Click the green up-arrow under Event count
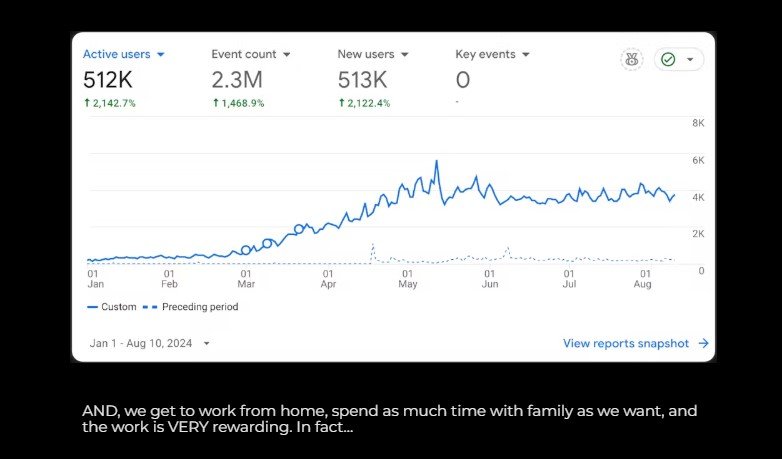The height and width of the screenshot is (459, 782). pos(215,104)
